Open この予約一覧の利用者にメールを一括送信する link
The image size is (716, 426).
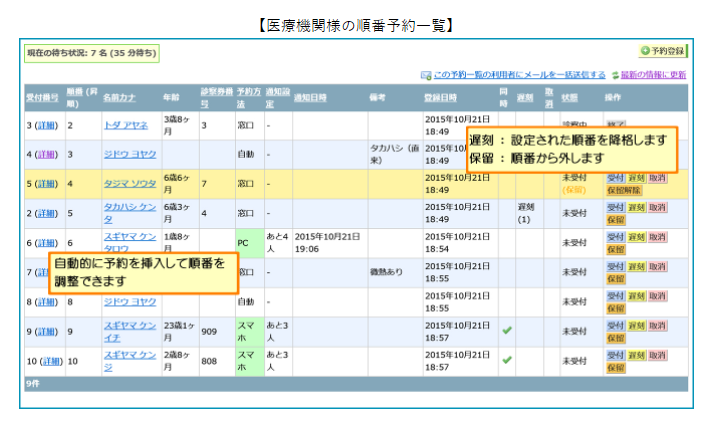point(519,75)
